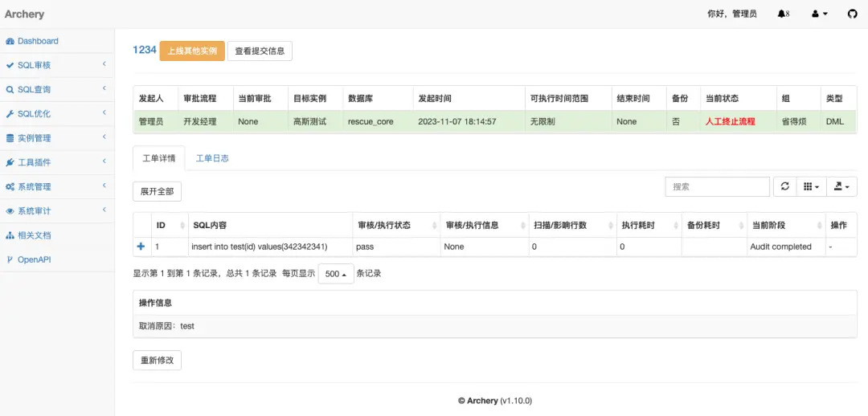Expand the 实例管理 menu chevron
Viewport: 868px width, 416px height.
(x=104, y=138)
